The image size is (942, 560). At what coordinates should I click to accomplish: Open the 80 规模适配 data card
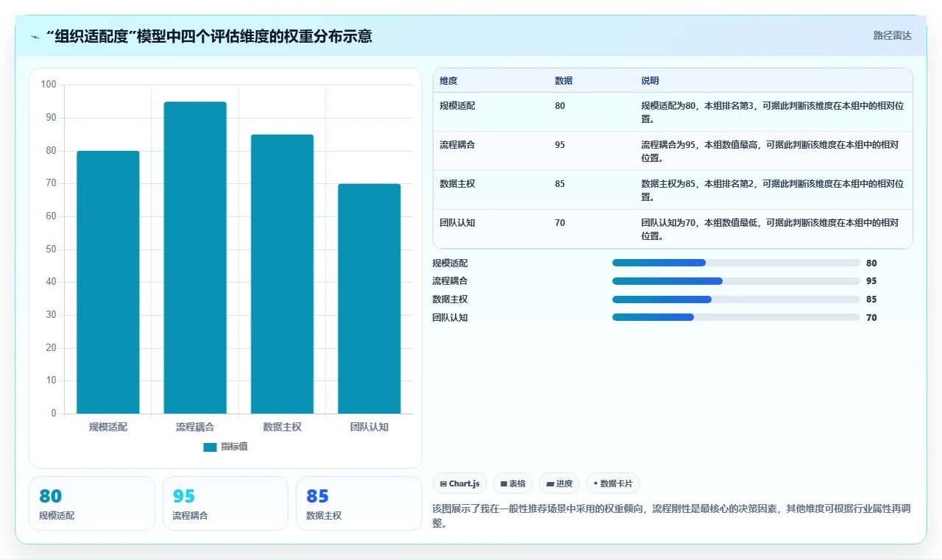tap(92, 503)
